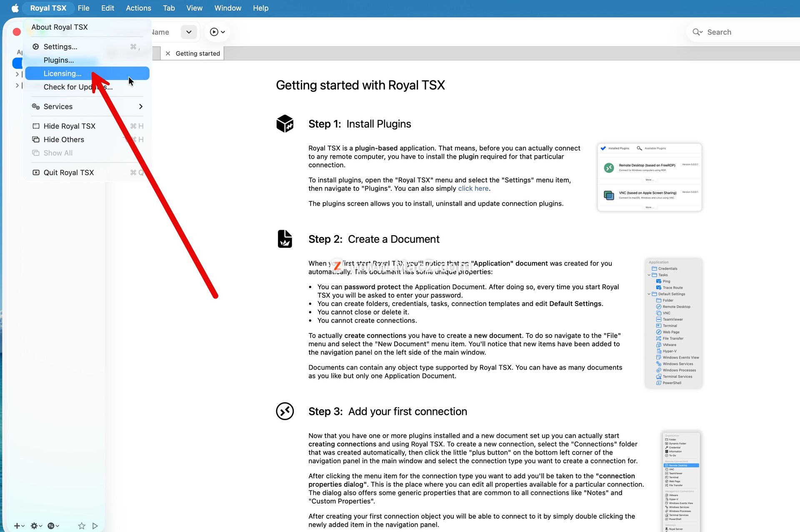Open the gear actions menu in sidebar footer
Screen dimensions: 800x532
click(35, 526)
